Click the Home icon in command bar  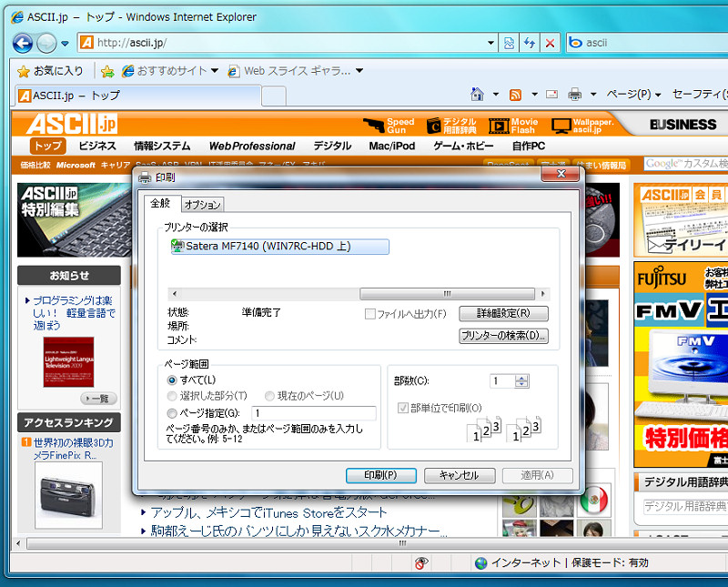tap(477, 95)
